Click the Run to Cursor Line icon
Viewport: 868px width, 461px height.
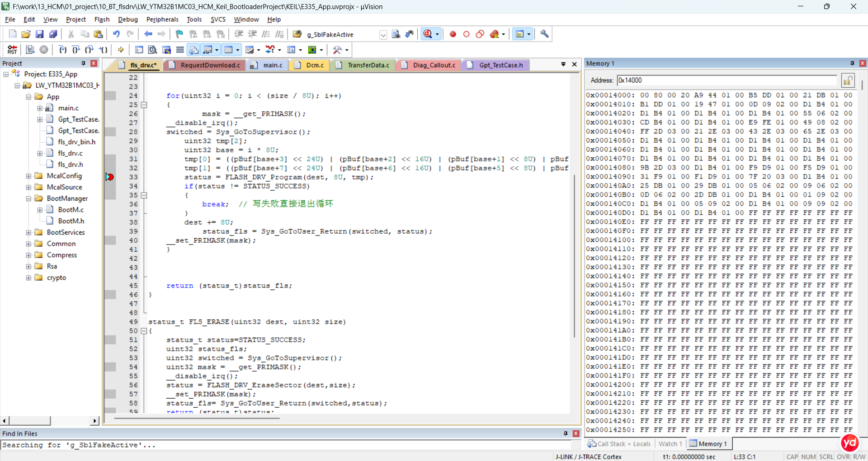pyautogui.click(x=104, y=50)
